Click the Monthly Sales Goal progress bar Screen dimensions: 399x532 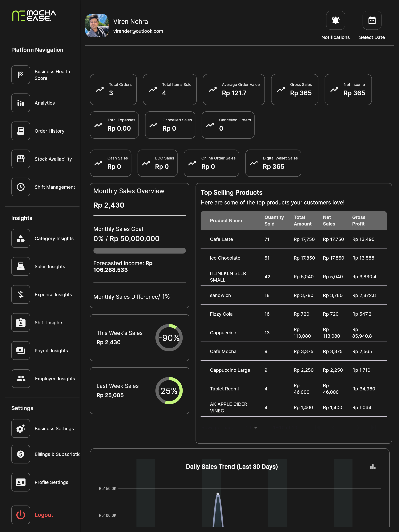pyautogui.click(x=139, y=251)
